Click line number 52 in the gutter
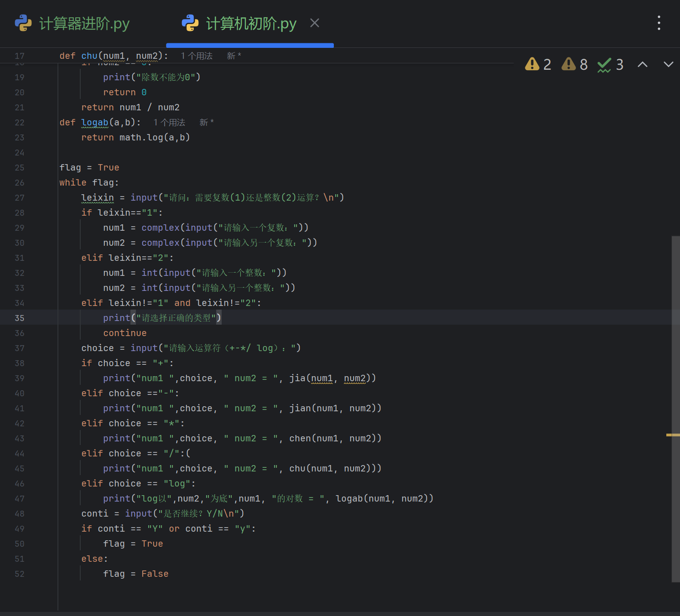 [20, 574]
